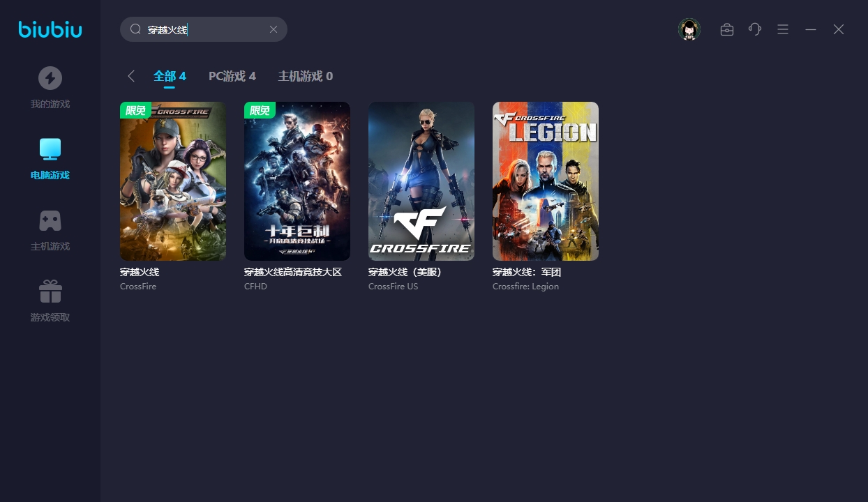Screen dimensions: 868x502
Task: Click the search magnifier icon
Action: point(136,29)
